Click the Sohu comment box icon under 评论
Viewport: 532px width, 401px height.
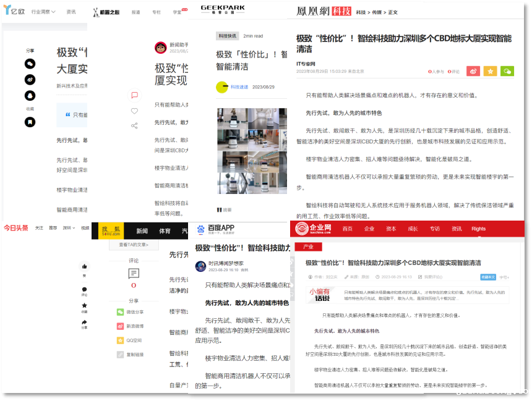pyautogui.click(x=134, y=273)
